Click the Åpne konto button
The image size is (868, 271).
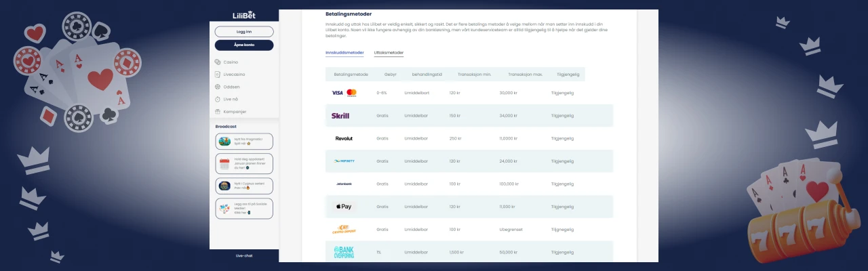point(244,45)
